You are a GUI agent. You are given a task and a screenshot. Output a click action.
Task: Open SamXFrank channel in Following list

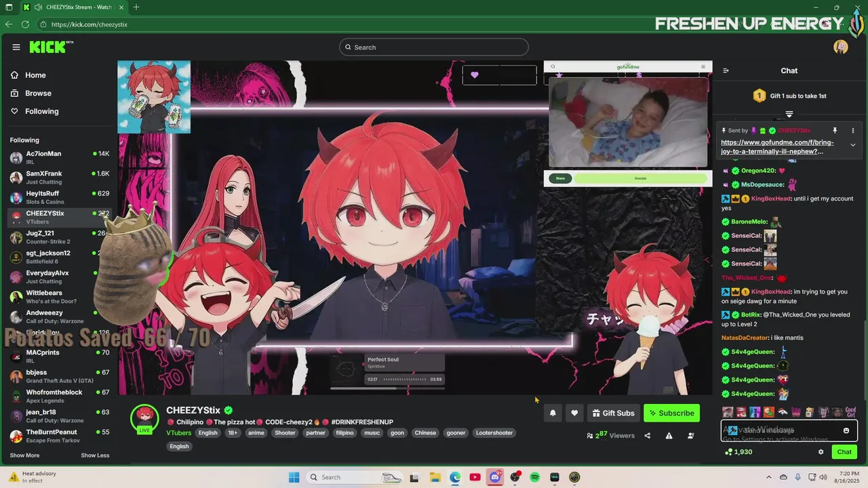pos(60,178)
